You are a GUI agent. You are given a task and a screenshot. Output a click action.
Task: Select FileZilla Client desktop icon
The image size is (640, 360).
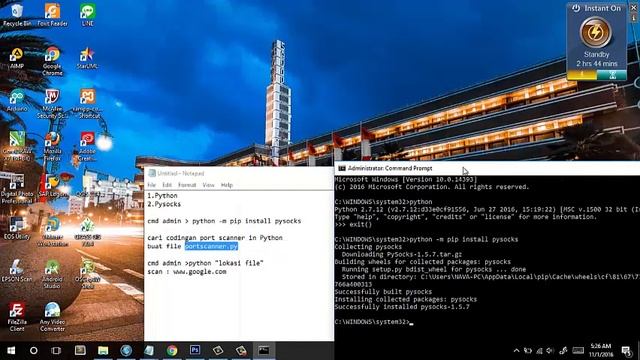[x=17, y=317]
